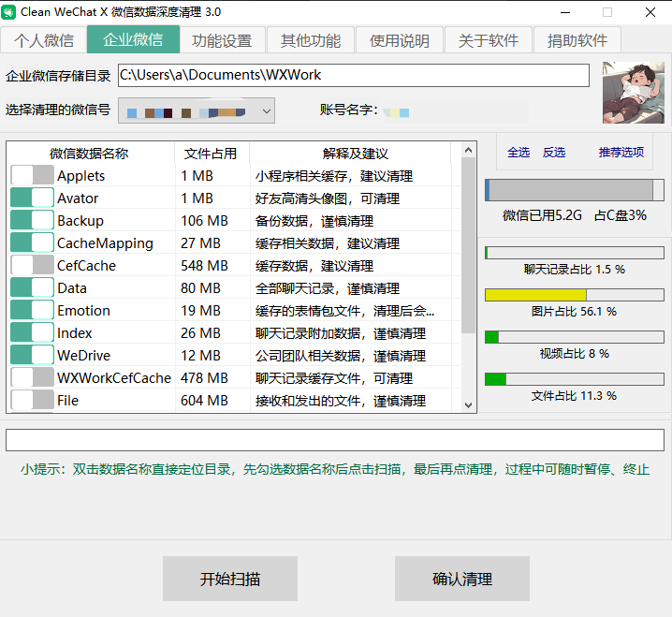Turn off the CacheMapping switch
Screen dimensions: 672x617
click(x=32, y=242)
